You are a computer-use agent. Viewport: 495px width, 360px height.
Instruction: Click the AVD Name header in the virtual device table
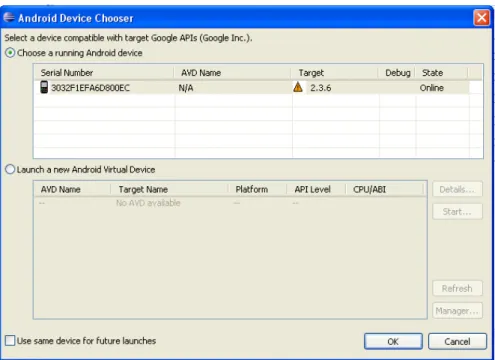click(x=72, y=189)
